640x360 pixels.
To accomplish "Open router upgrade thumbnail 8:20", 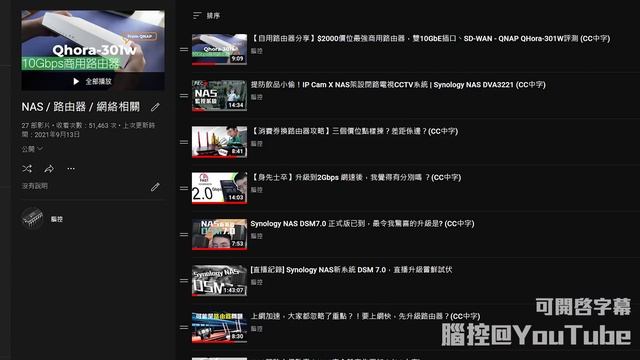I will [220, 327].
